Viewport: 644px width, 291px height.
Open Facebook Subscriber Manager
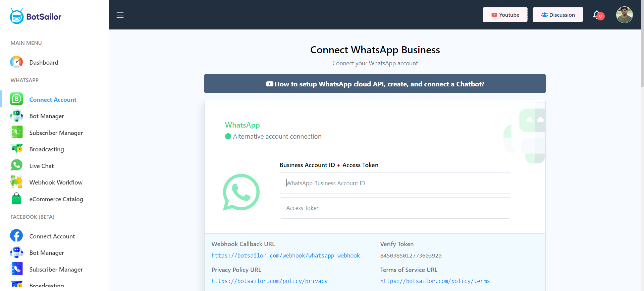[x=56, y=270]
